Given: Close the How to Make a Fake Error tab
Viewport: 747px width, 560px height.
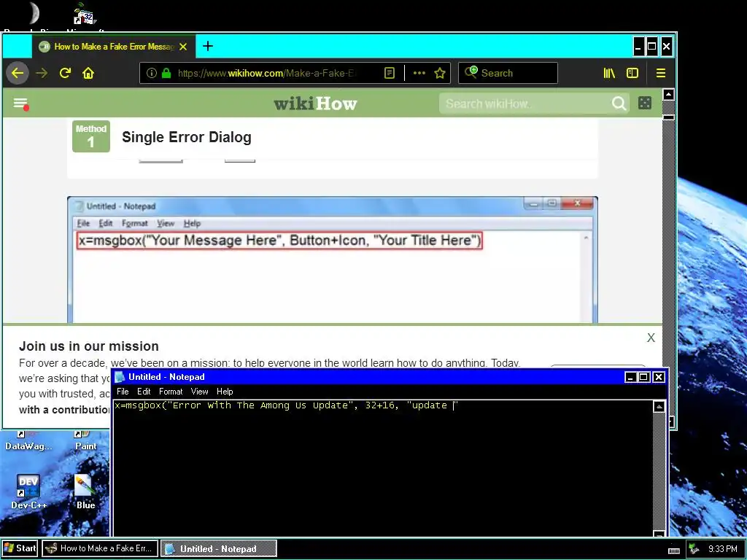Looking at the screenshot, I should pos(183,47).
